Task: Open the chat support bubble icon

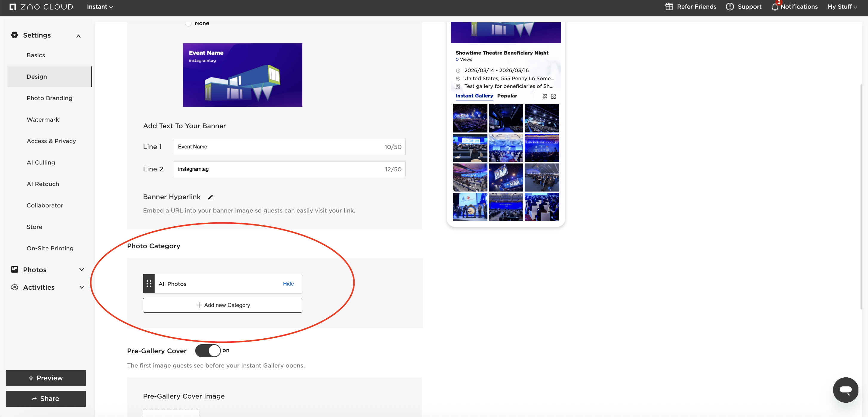Action: point(845,390)
